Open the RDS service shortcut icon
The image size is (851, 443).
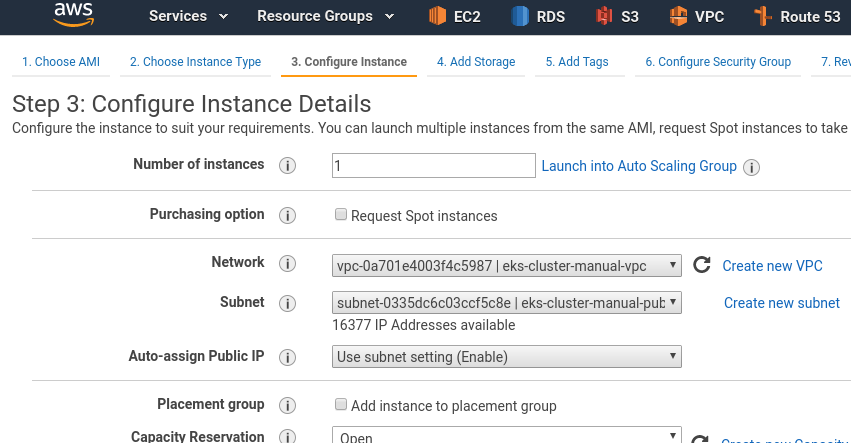(520, 16)
